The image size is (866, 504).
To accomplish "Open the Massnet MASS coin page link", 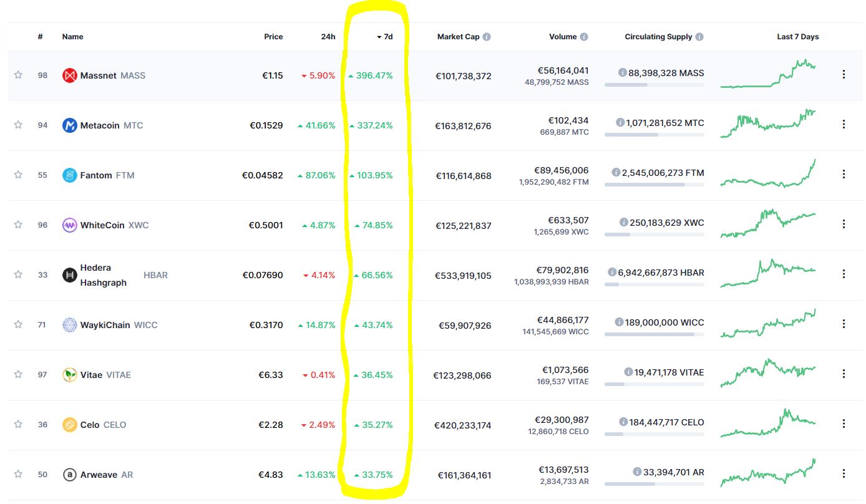I will [x=112, y=75].
